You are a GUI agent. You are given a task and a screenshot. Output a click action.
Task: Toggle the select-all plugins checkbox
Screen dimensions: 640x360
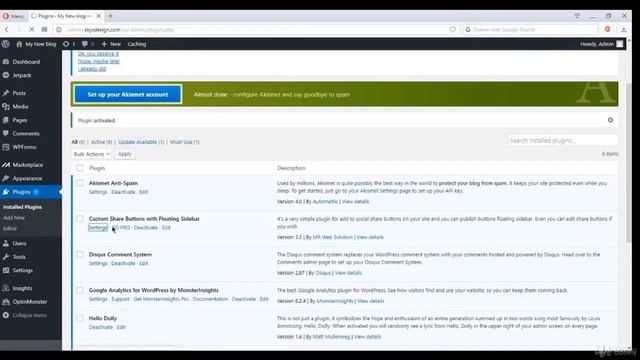click(x=80, y=168)
